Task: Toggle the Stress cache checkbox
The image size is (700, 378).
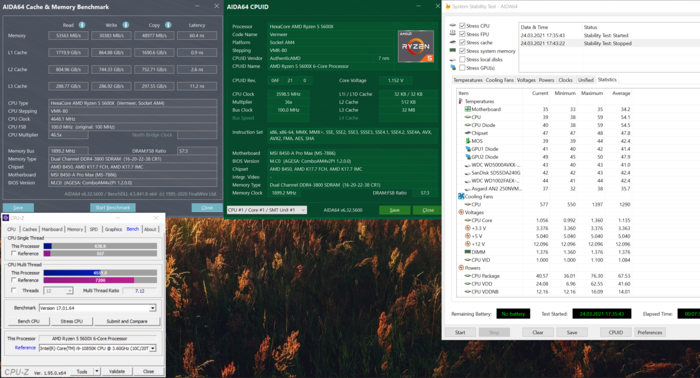Action: (462, 42)
